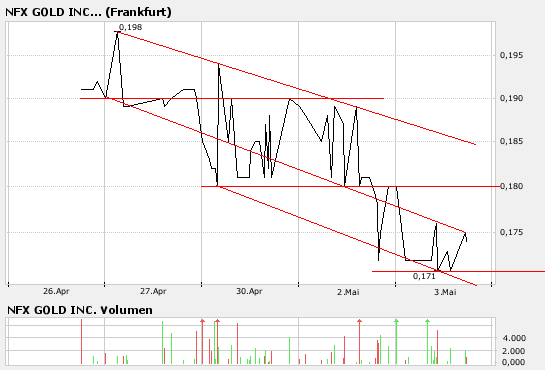
Task: Click the NFX GOLD INC. Volumen heading
Action: click(80, 310)
